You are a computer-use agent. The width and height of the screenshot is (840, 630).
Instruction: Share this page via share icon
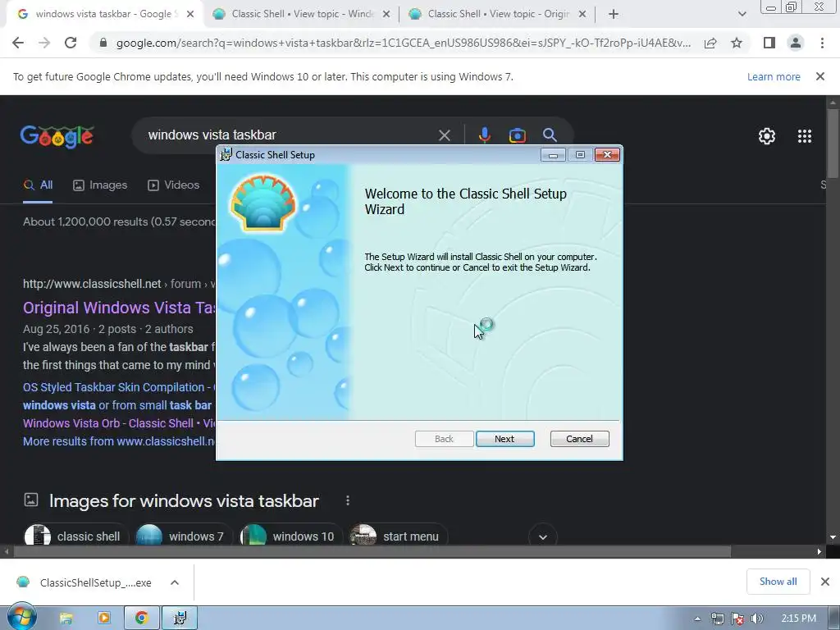[x=710, y=43]
